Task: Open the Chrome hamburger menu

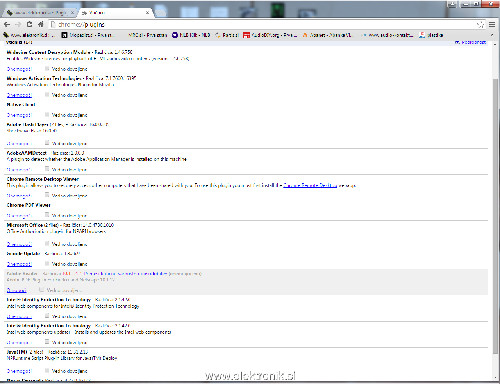Action: [x=492, y=25]
